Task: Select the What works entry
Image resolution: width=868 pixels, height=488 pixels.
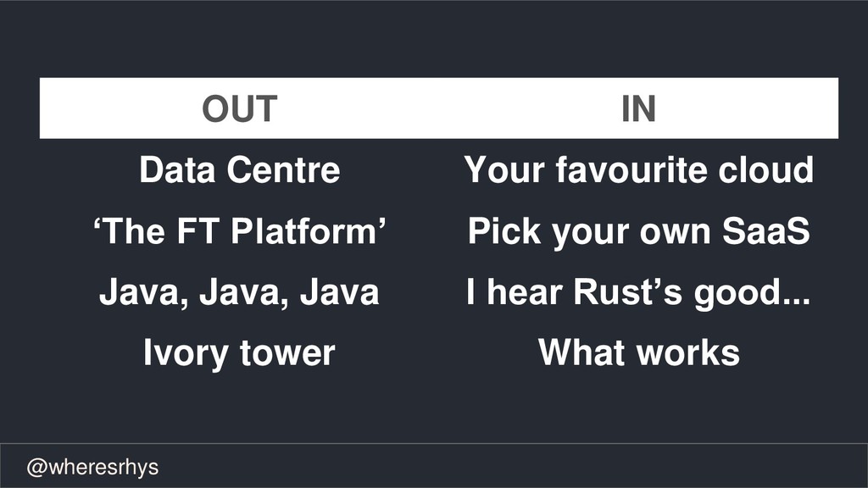Action: tap(639, 352)
